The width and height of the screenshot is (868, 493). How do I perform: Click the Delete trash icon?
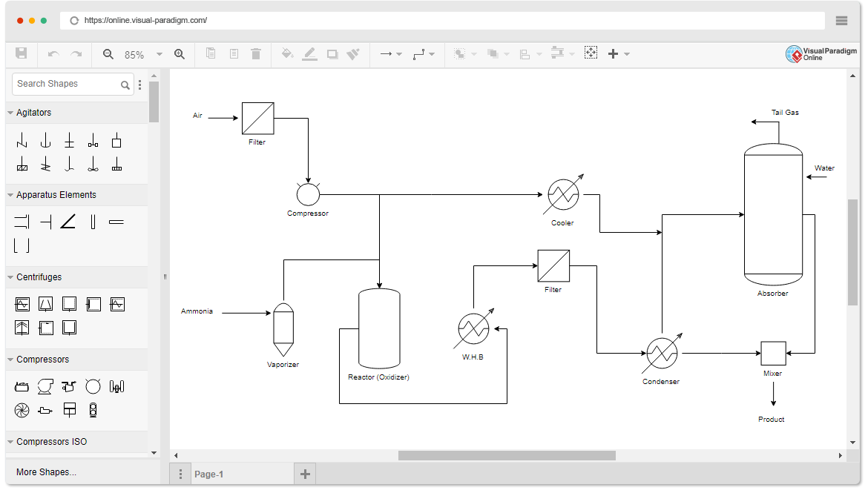[256, 53]
